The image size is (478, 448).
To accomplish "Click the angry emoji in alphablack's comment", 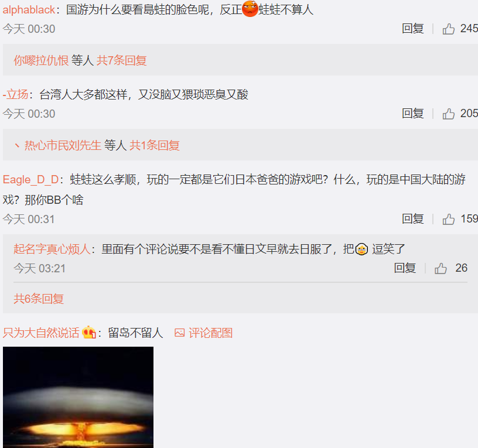I will click(250, 9).
